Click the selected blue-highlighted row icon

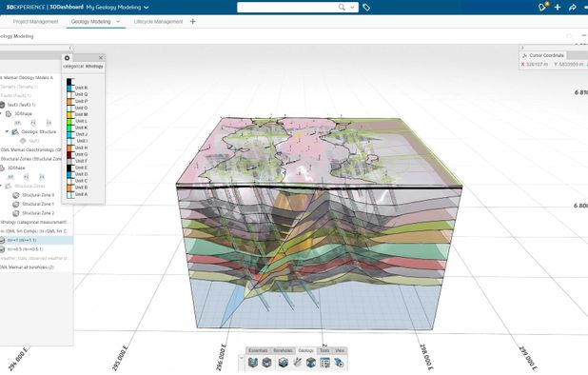(2, 240)
